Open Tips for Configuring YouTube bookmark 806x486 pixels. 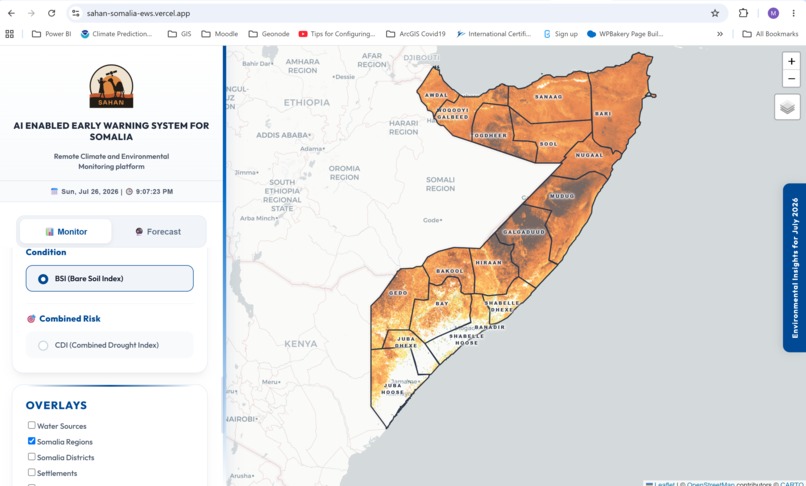tap(337, 34)
